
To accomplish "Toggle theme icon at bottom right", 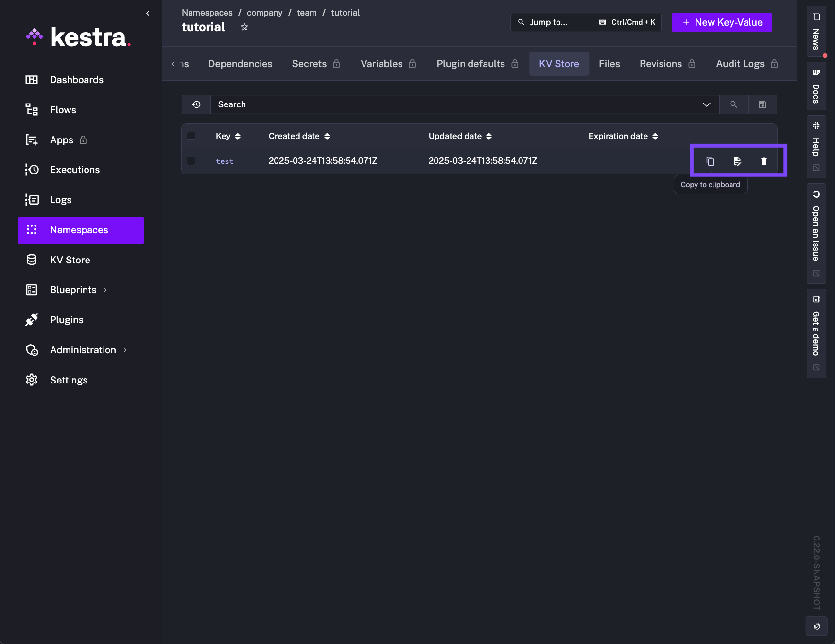I will [x=817, y=626].
